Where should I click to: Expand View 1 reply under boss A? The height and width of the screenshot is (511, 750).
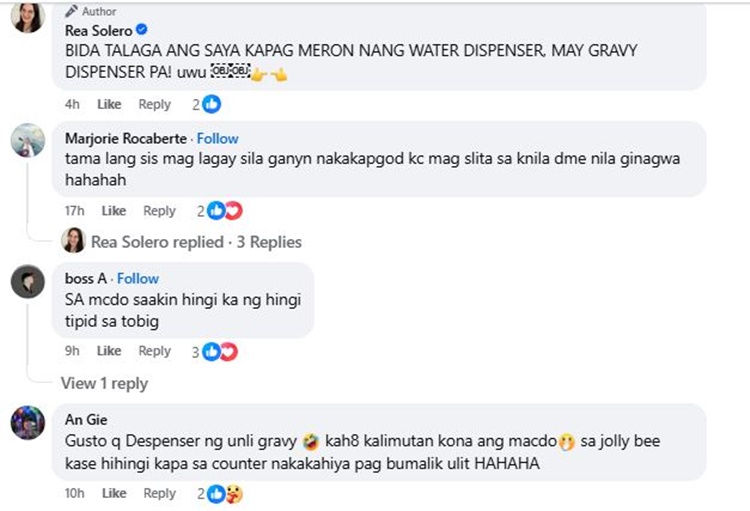click(x=104, y=383)
